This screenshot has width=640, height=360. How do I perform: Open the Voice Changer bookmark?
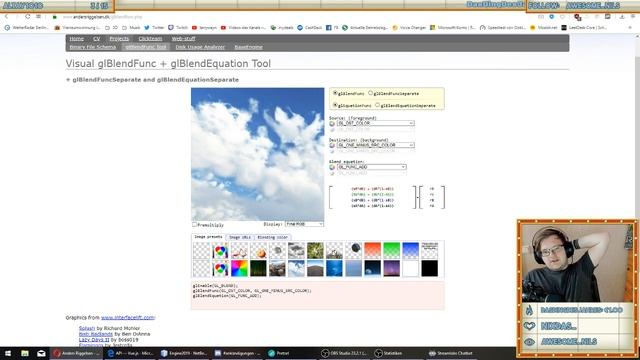click(x=409, y=28)
